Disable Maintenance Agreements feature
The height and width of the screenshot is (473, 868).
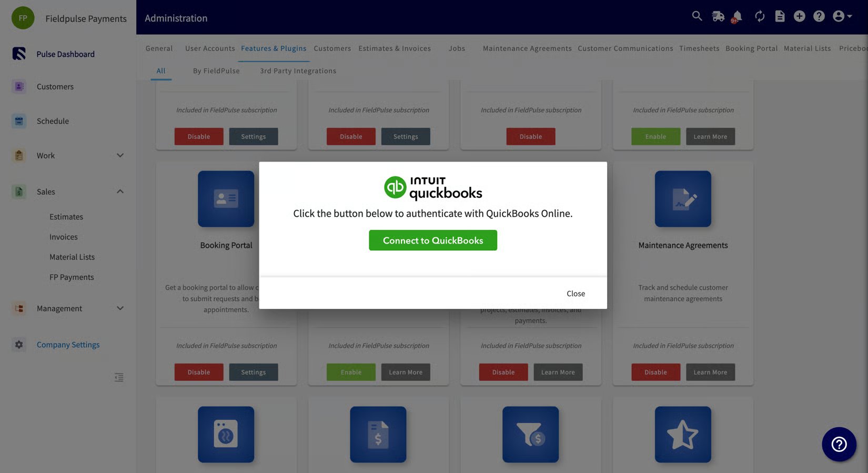(x=655, y=372)
